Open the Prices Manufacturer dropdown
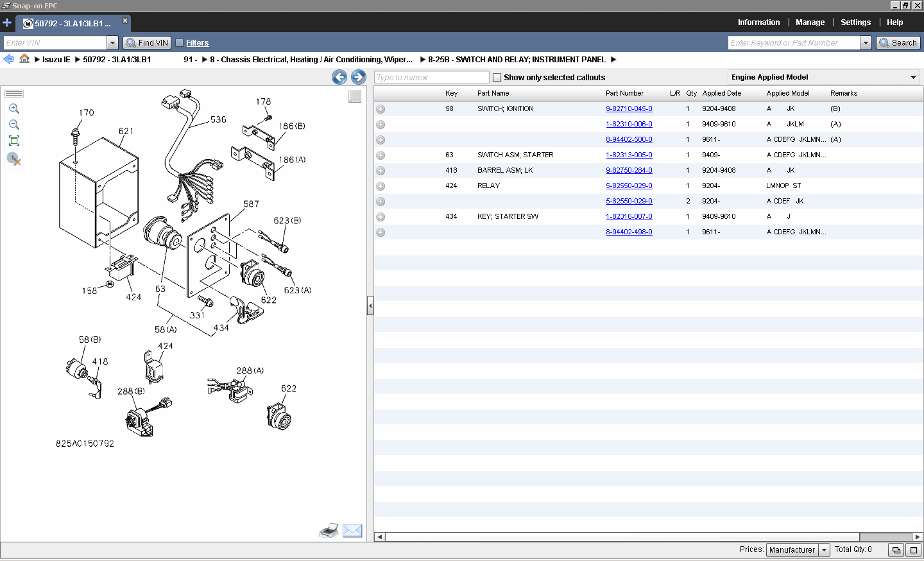This screenshot has width=924, height=561. (x=823, y=549)
